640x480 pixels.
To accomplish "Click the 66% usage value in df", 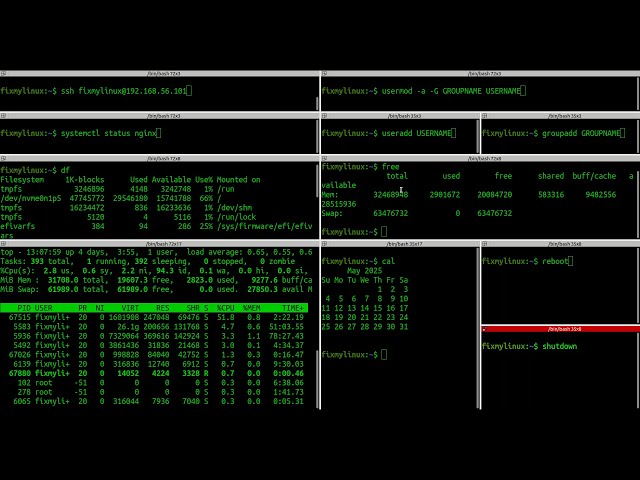I will 206,198.
